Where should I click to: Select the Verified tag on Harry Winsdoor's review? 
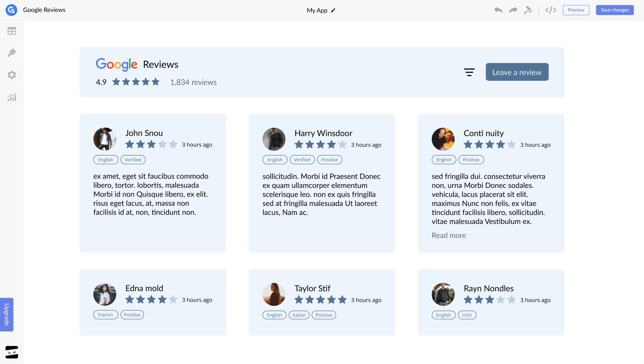tap(302, 160)
